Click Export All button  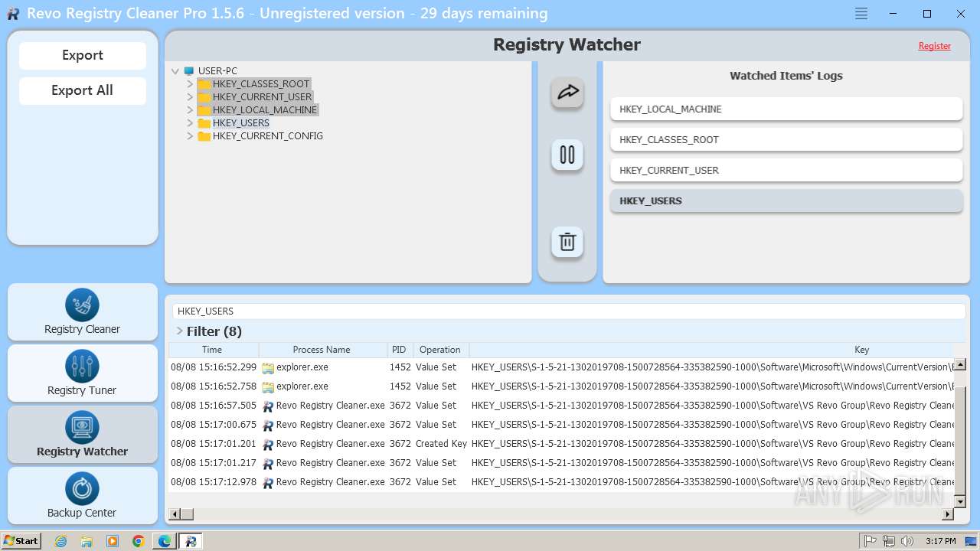pos(83,90)
